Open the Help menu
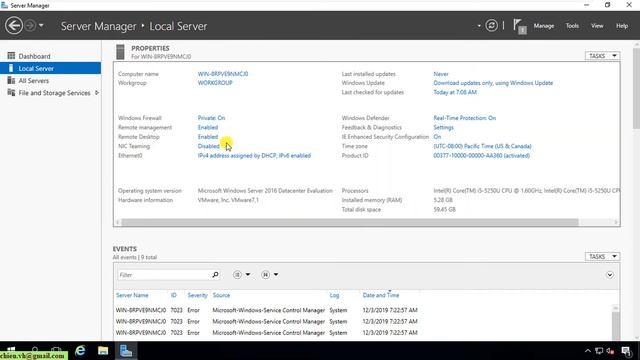The width and height of the screenshot is (640, 360). point(622,26)
